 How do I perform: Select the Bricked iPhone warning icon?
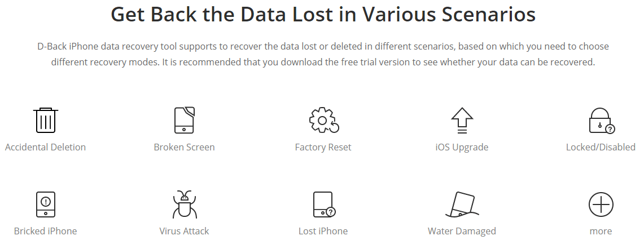46,204
